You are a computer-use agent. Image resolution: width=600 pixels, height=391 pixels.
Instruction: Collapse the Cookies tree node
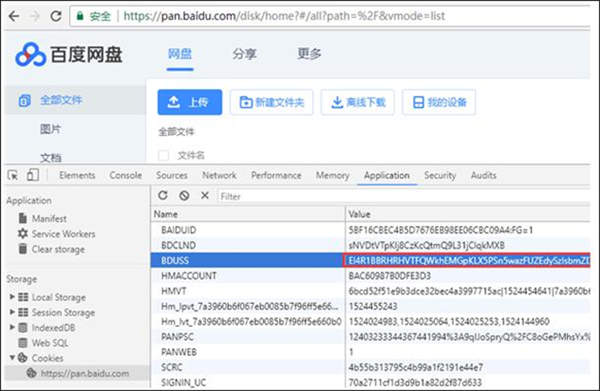pos(12,357)
